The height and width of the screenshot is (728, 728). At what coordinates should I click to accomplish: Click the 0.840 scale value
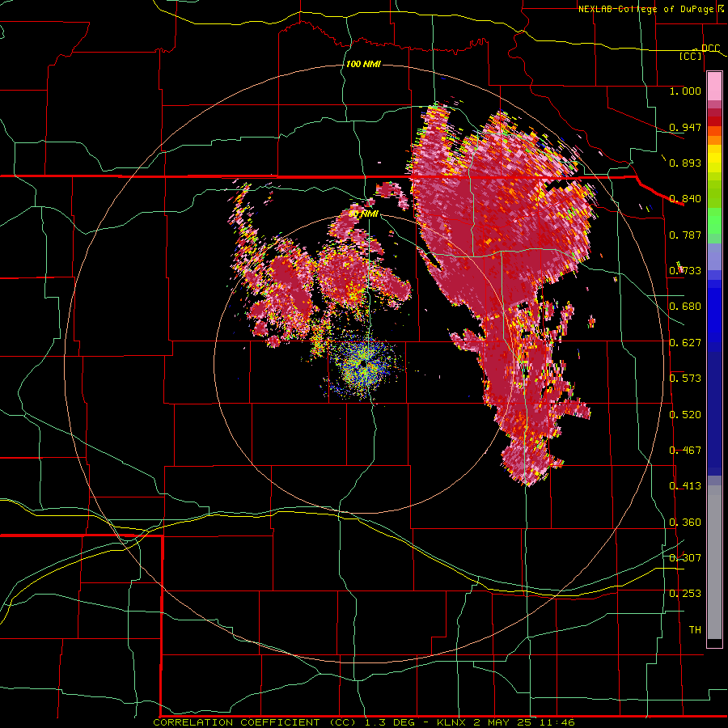[x=685, y=199]
